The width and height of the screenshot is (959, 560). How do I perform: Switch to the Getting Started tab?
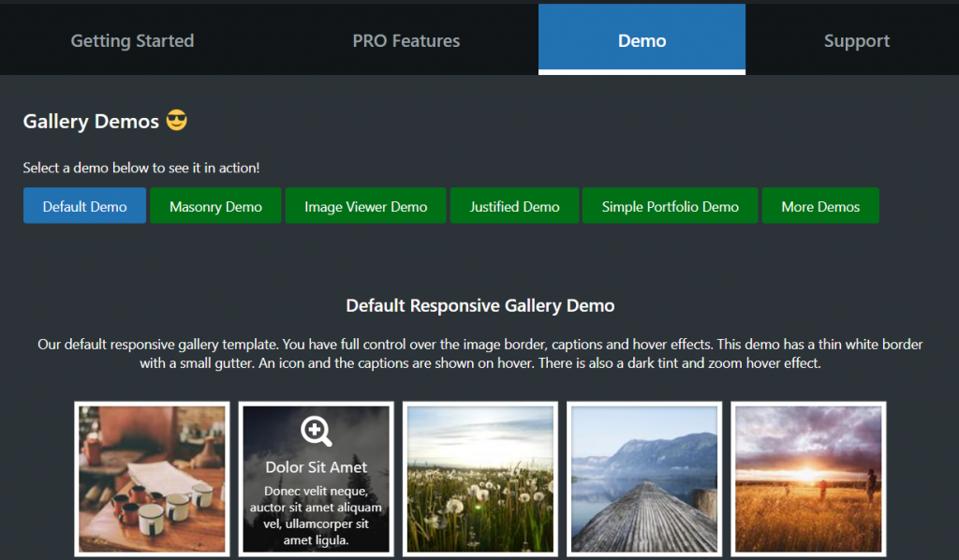point(131,40)
